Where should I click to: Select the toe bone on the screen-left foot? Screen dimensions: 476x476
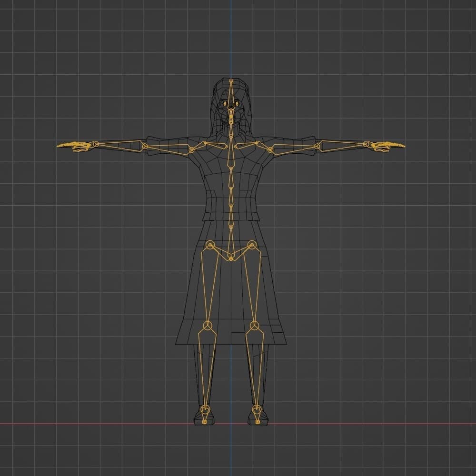(x=204, y=421)
